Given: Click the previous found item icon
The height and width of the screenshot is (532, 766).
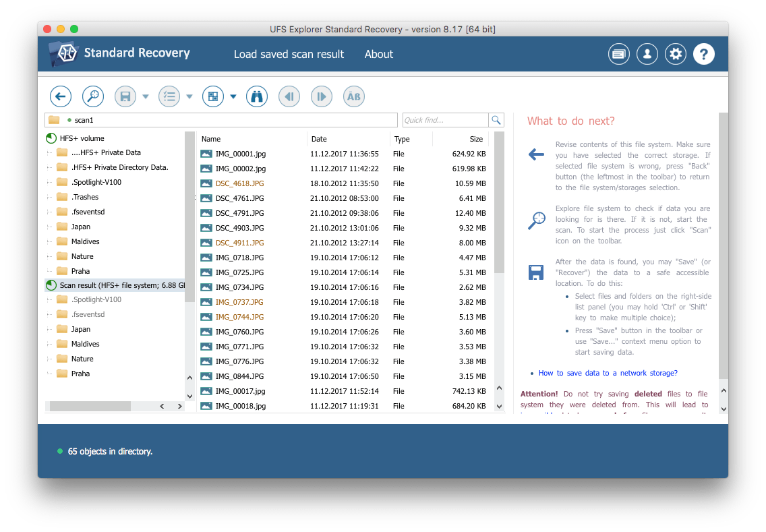Looking at the screenshot, I should pyautogui.click(x=289, y=96).
